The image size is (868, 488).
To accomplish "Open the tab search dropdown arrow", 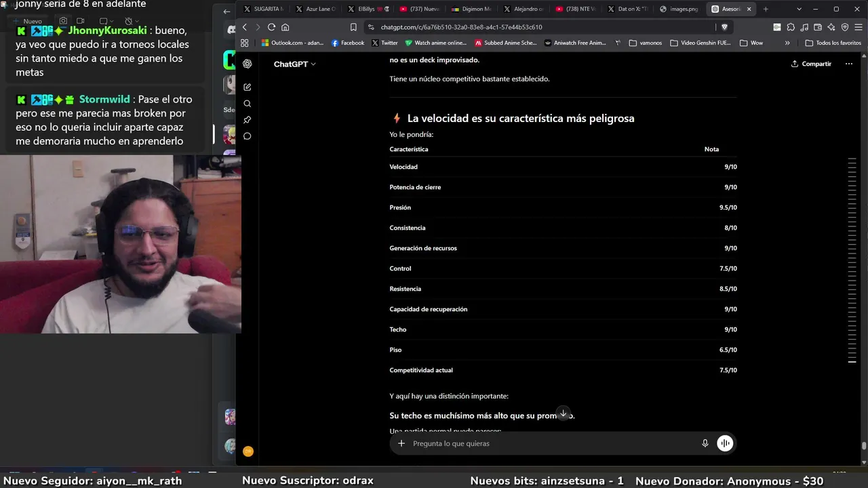I will [800, 9].
